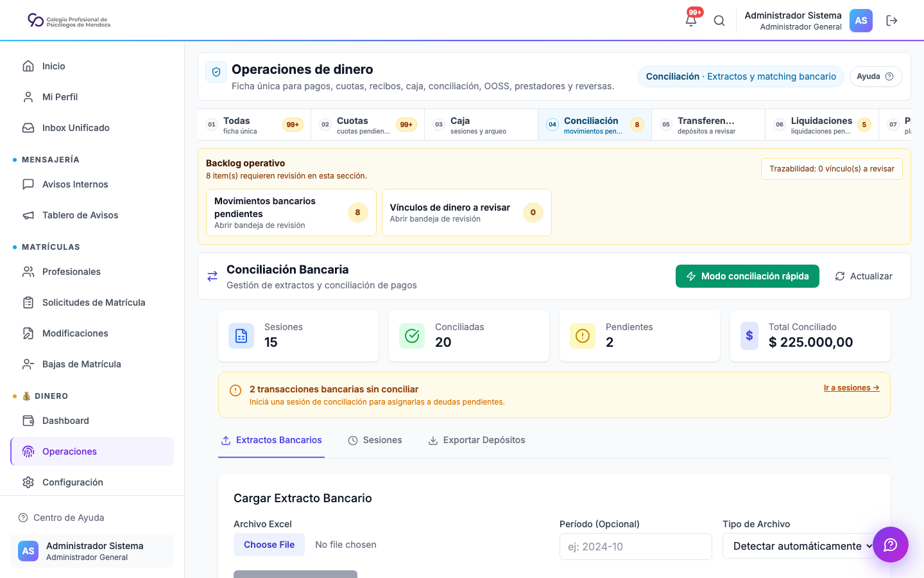Click the Solicitudes de Matrícula clipboard icon
This screenshot has width=924, height=578.
pos(28,302)
